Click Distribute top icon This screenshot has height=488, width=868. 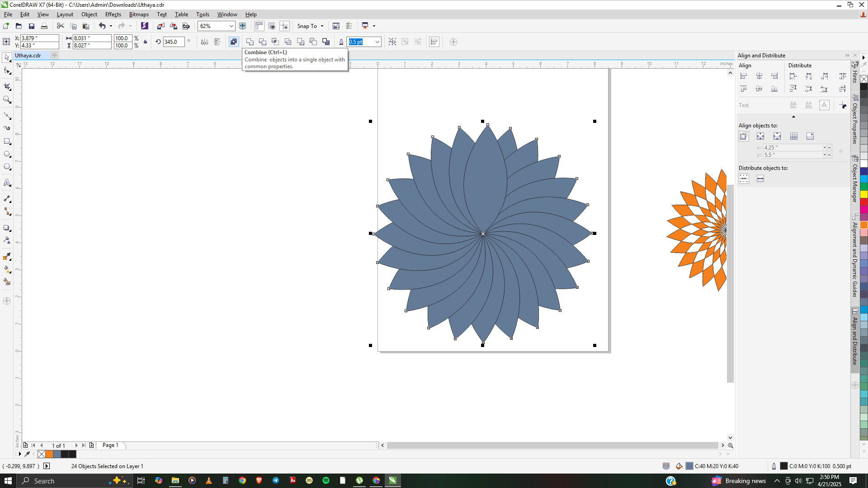[x=793, y=89]
